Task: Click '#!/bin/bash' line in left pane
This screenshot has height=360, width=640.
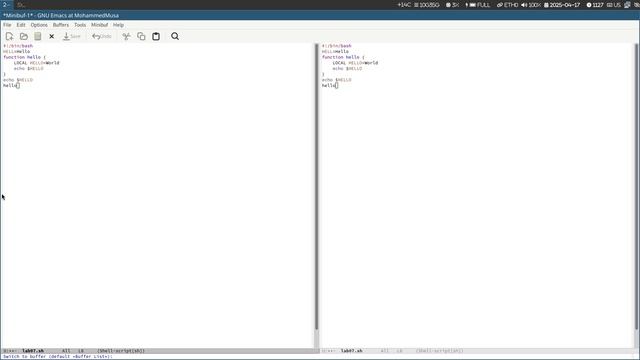Action: pos(18,46)
